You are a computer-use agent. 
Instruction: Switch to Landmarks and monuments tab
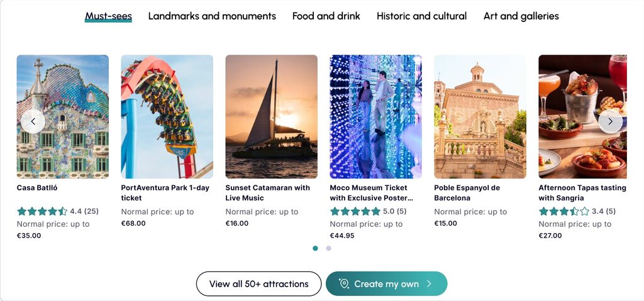click(212, 16)
